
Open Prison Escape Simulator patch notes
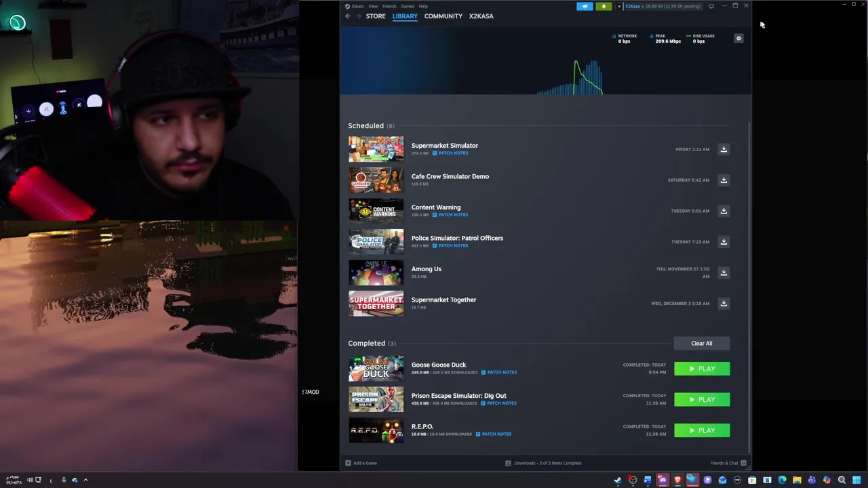pos(499,403)
